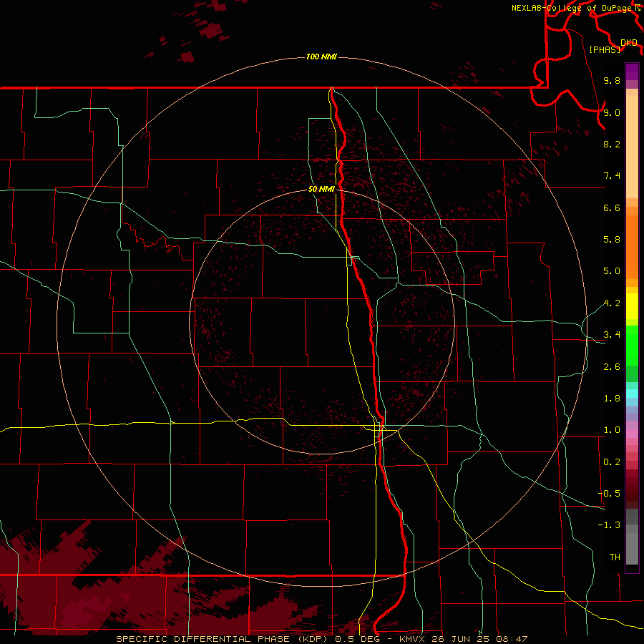Click the TH threshold label
Image resolution: width=644 pixels, height=644 pixels.
coord(615,557)
